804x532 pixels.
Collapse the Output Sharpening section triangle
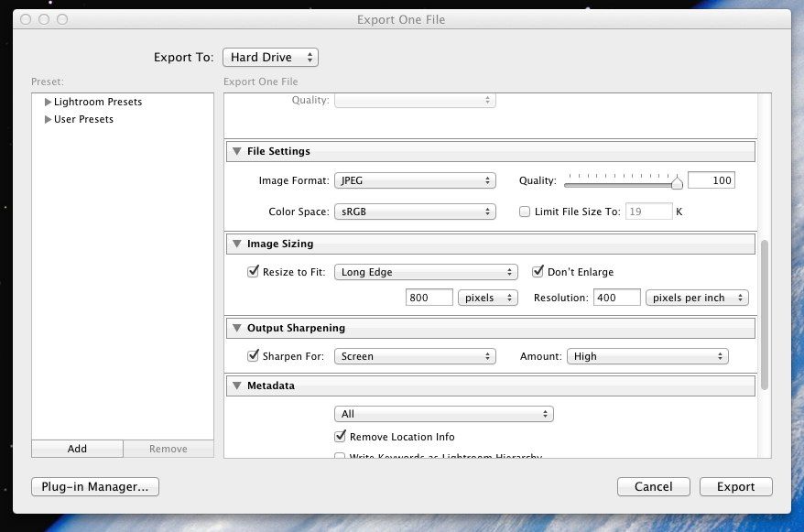click(237, 328)
